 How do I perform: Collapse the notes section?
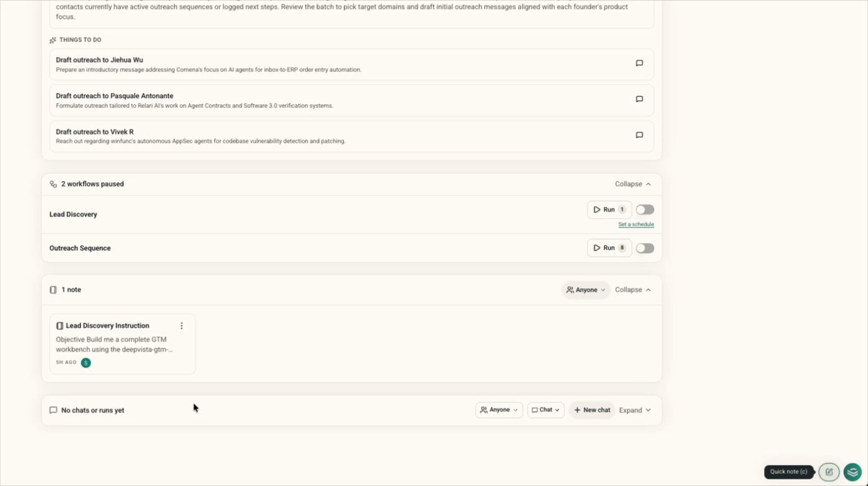pos(633,289)
